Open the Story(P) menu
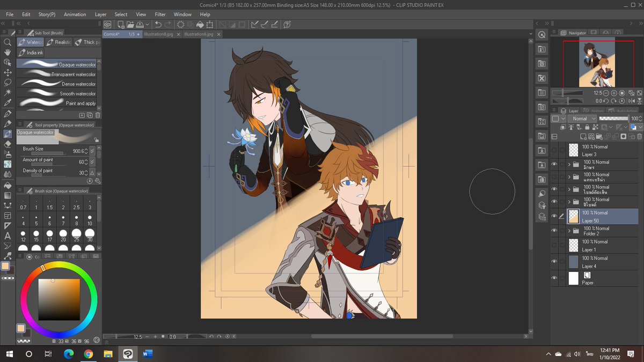The width and height of the screenshot is (644, 362). coord(47,14)
